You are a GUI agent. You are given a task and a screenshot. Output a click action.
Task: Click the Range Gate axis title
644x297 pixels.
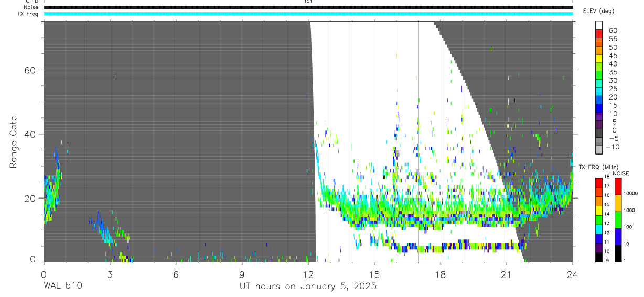tap(14, 142)
